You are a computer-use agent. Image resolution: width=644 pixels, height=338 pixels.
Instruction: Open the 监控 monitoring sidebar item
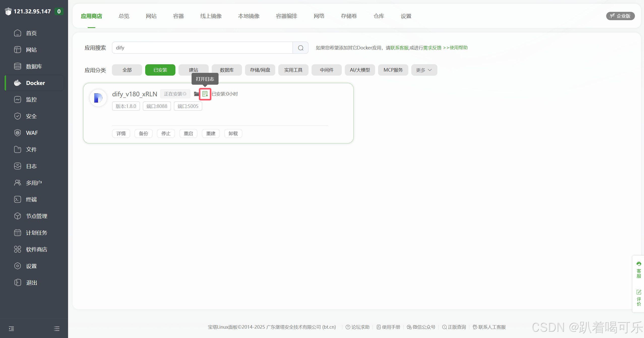coord(31,100)
